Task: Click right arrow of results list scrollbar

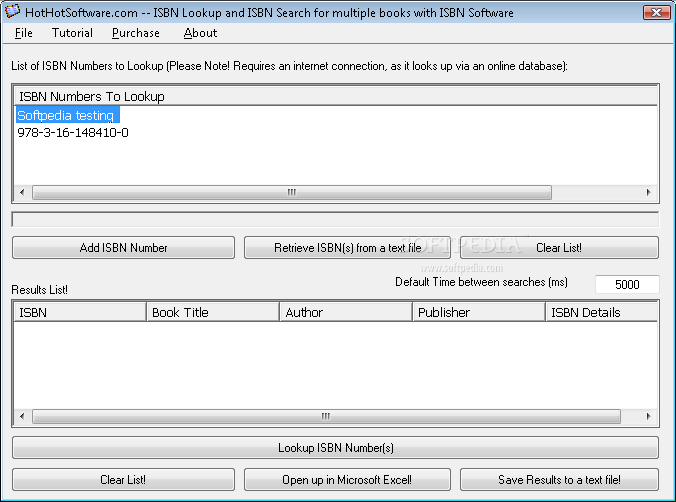Action: [x=648, y=416]
